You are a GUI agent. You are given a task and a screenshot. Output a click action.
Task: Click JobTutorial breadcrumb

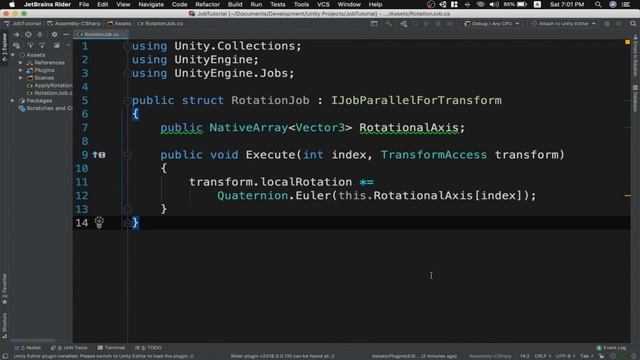pyautogui.click(x=23, y=24)
